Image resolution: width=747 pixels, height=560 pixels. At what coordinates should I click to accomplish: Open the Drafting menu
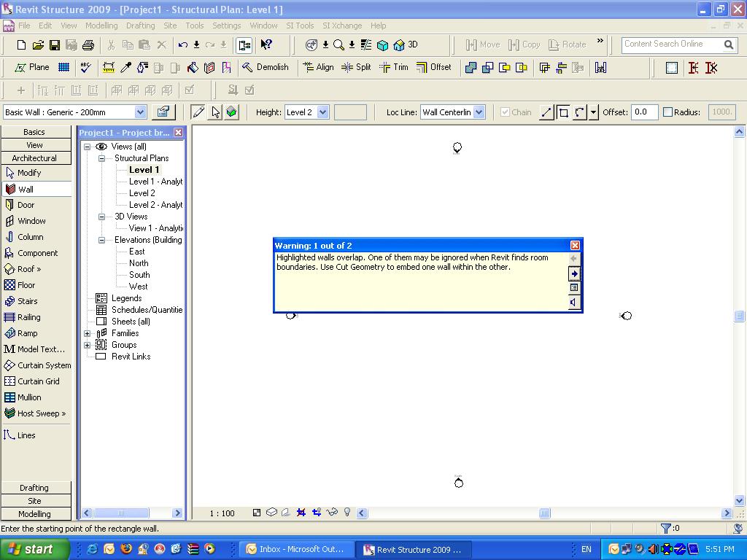[140, 26]
